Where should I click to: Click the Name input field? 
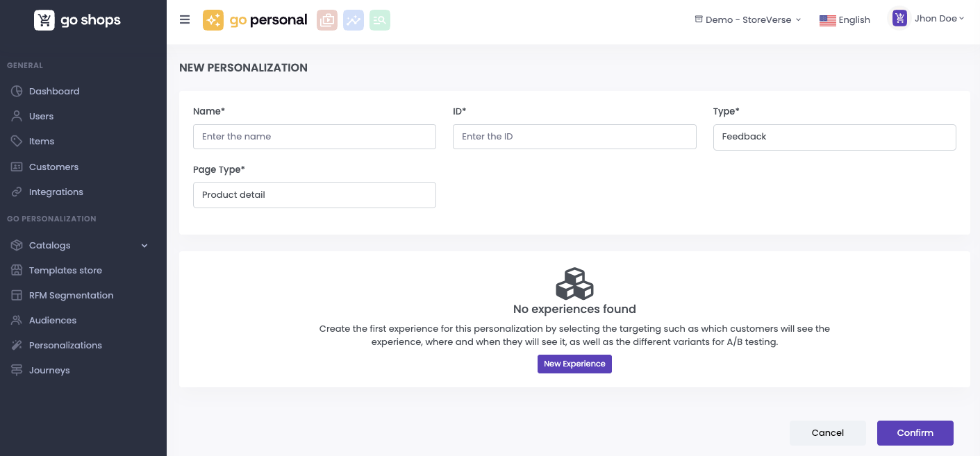point(314,137)
